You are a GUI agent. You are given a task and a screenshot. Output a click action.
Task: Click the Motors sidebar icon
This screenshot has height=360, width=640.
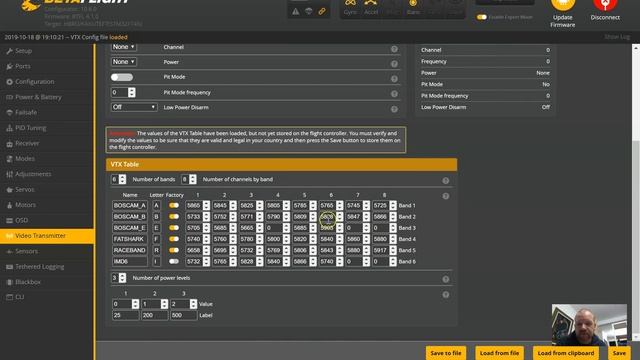coord(9,205)
